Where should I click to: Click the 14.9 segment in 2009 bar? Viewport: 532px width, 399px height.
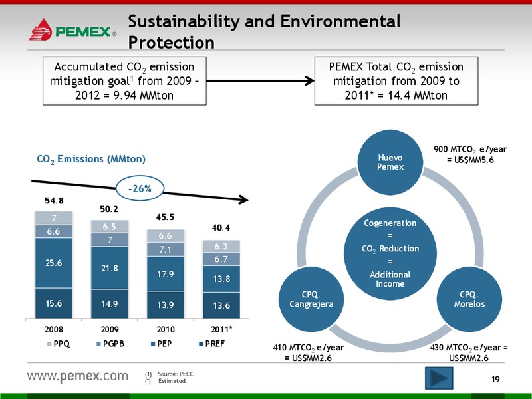pos(110,304)
